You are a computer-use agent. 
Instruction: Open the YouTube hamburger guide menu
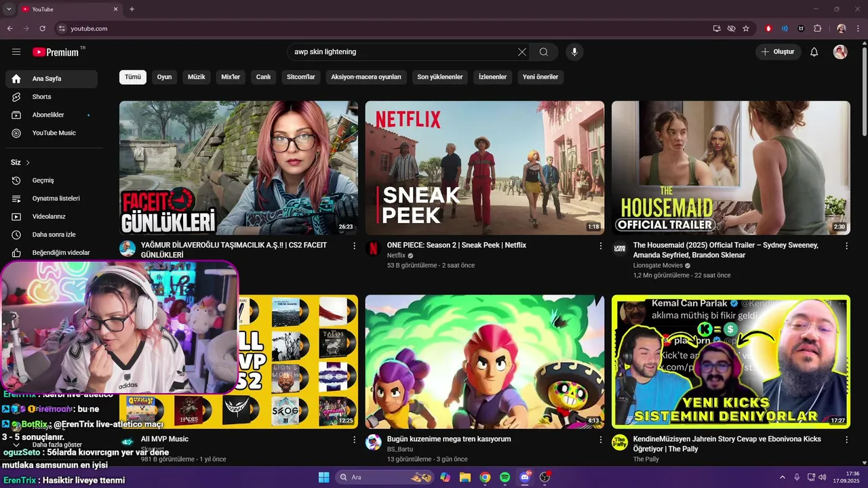point(16,52)
